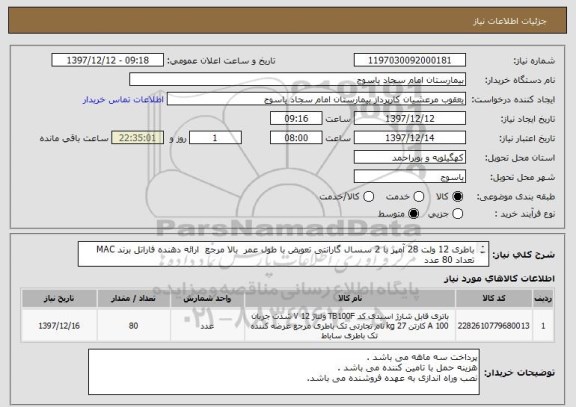
Task: Click the validity date field 1397/12/14
Action: coord(410,138)
